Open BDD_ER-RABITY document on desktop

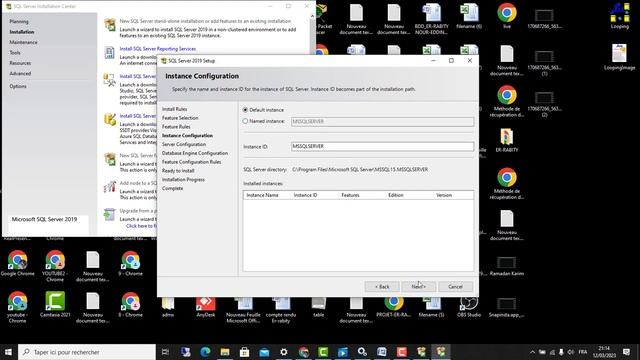431,19
